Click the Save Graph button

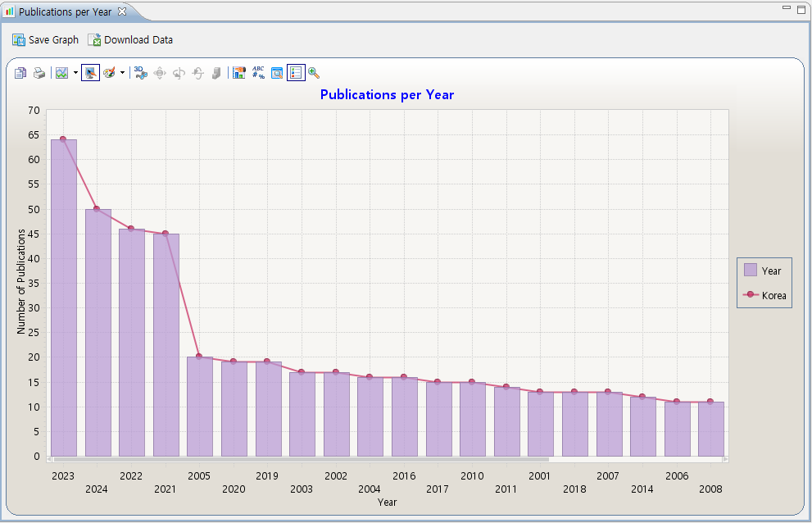tap(46, 40)
